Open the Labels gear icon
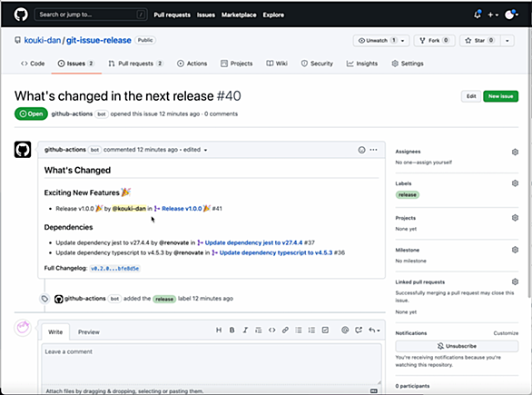532x395 pixels. click(x=515, y=183)
